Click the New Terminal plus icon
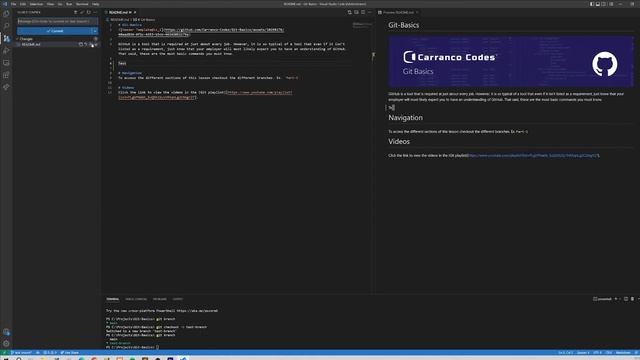Screen dimensions: 640x360 616,299
